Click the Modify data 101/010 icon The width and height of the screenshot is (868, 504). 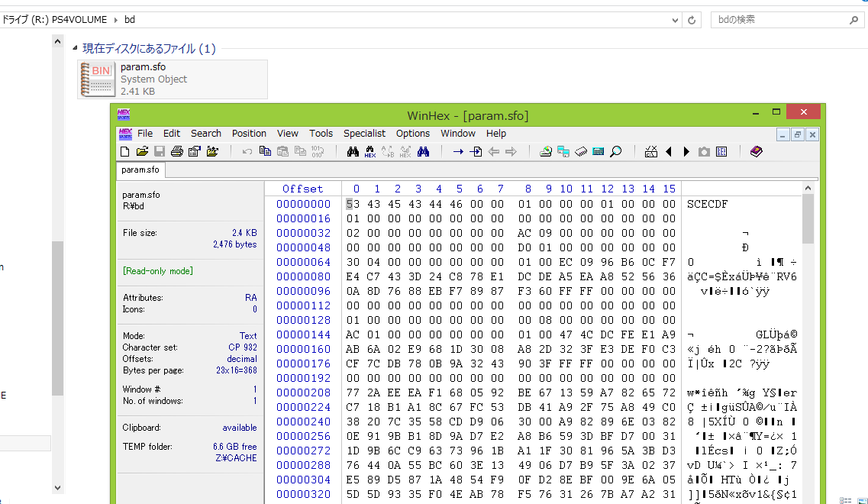pyautogui.click(x=318, y=151)
